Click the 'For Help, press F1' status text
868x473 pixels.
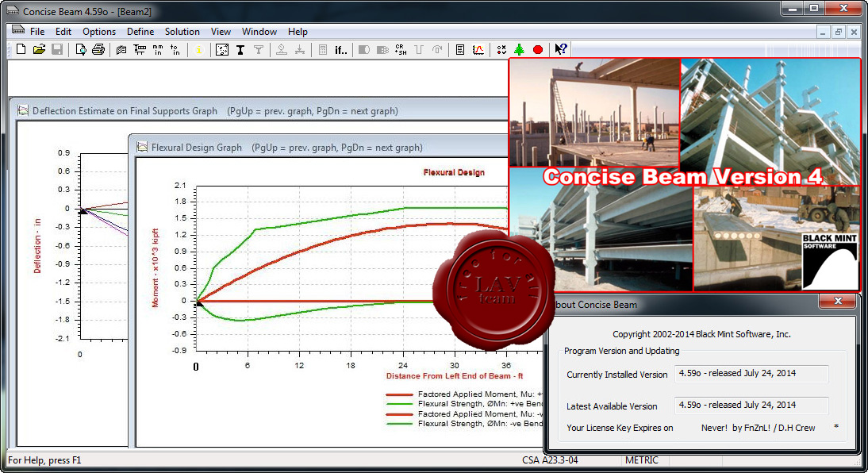44,460
